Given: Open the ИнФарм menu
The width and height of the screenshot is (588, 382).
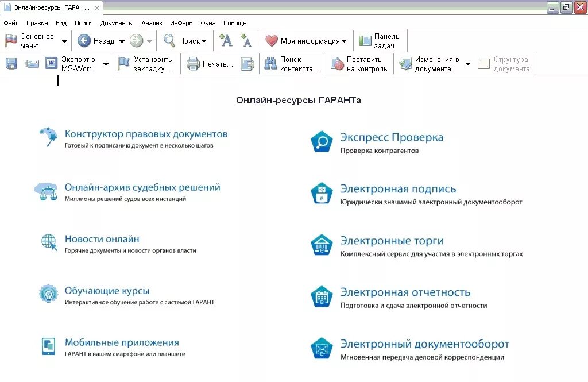Looking at the screenshot, I should point(181,23).
